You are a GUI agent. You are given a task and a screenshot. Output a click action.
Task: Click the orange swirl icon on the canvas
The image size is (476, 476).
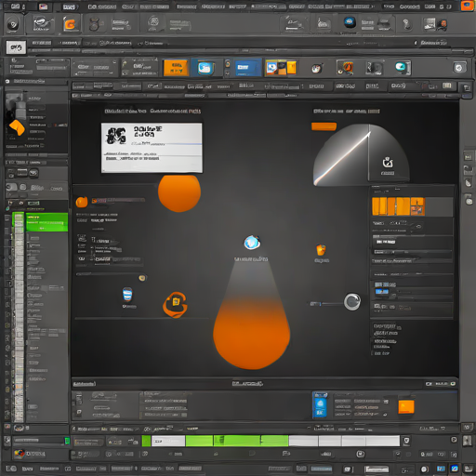(x=175, y=305)
